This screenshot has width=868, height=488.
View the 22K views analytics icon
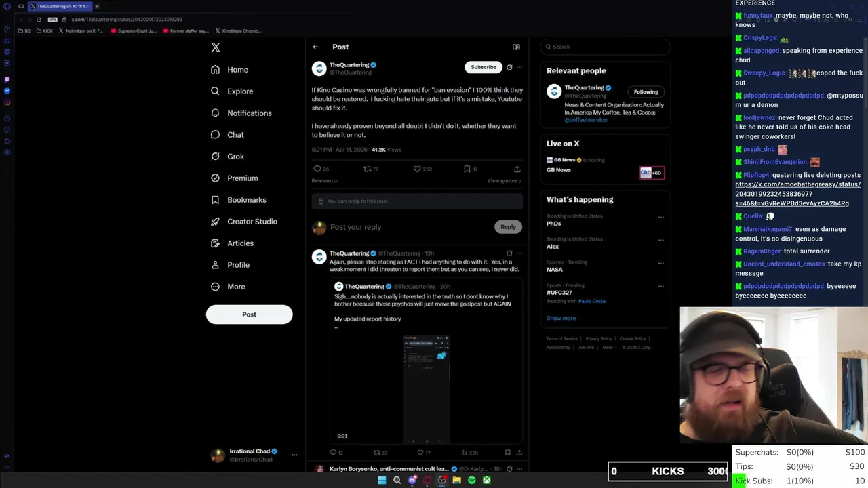(464, 452)
